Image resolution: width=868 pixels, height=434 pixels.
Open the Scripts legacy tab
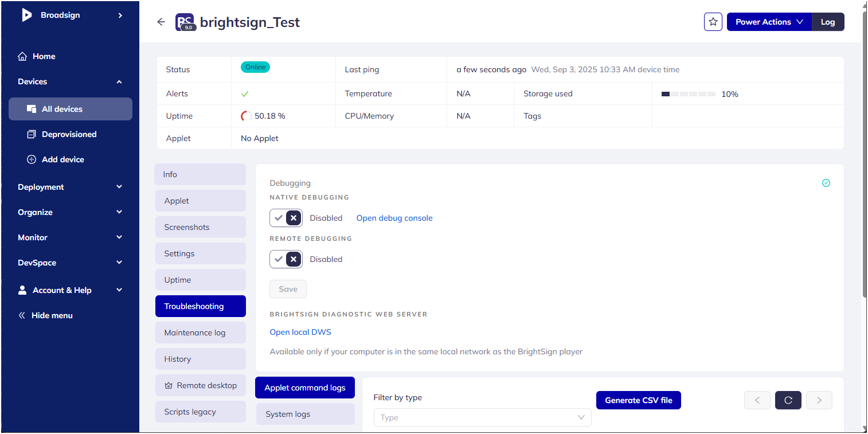[x=201, y=412]
